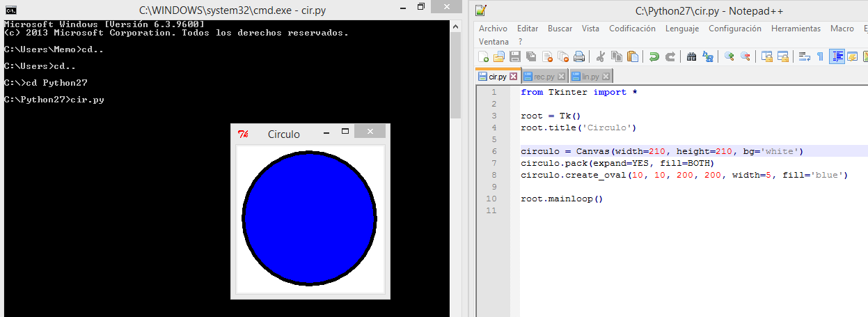Open the Codificación menu
The height and width of the screenshot is (317, 868).
[x=632, y=29]
